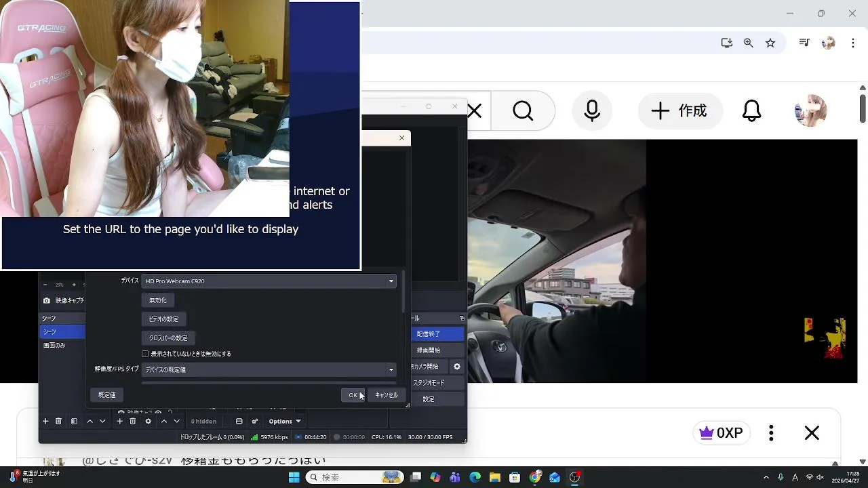
Task: Click the YouTube page vertical scrollbar thumb
Action: click(x=863, y=108)
